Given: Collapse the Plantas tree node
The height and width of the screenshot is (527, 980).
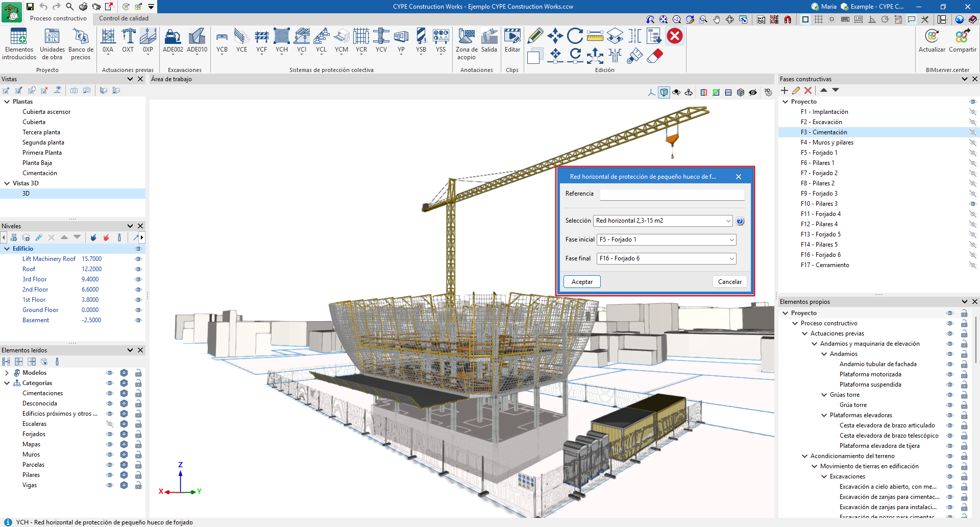Looking at the screenshot, I should coord(7,102).
